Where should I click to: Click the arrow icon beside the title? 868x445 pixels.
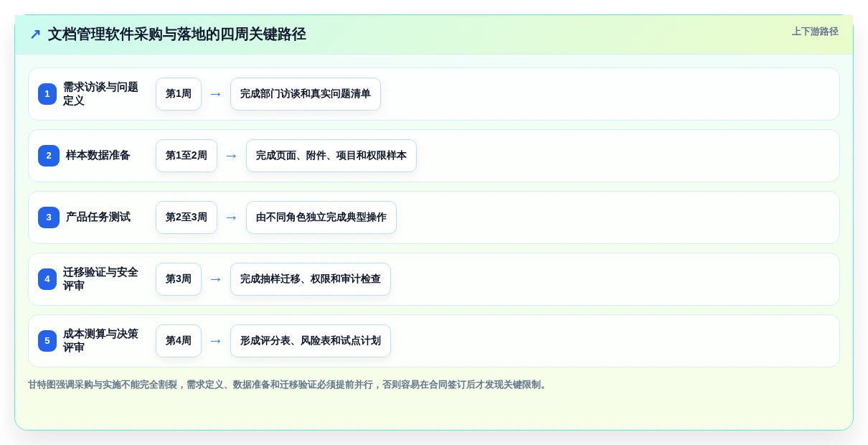coord(35,34)
